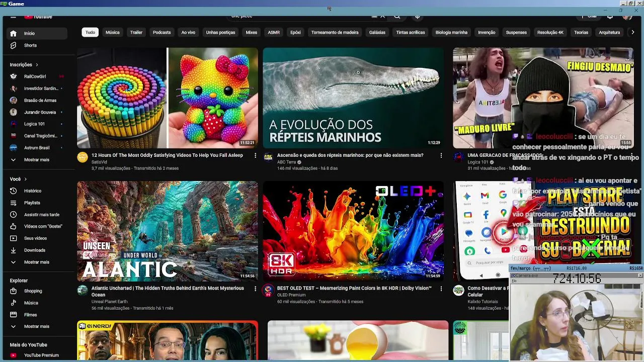Open Filmes under Explorar
This screenshot has width=644, height=362.
point(36,315)
